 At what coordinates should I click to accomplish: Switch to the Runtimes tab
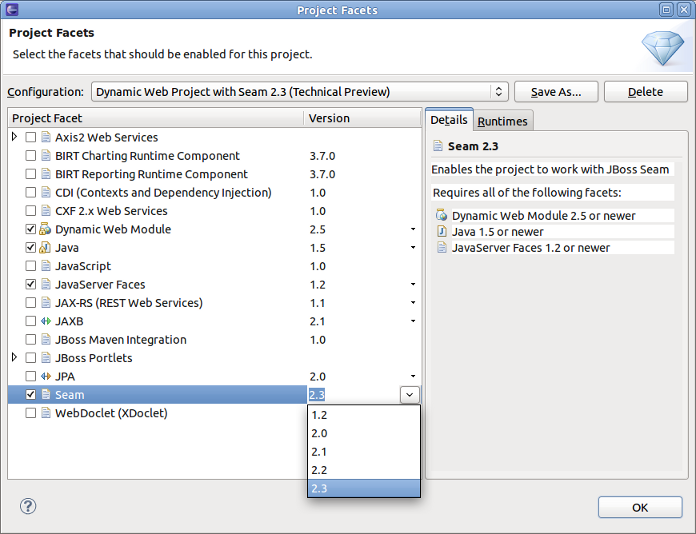pos(502,121)
